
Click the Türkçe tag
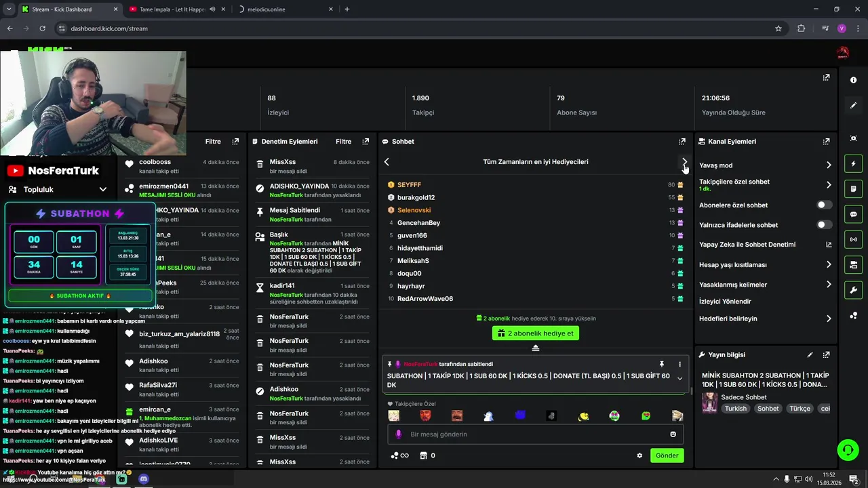click(800, 409)
